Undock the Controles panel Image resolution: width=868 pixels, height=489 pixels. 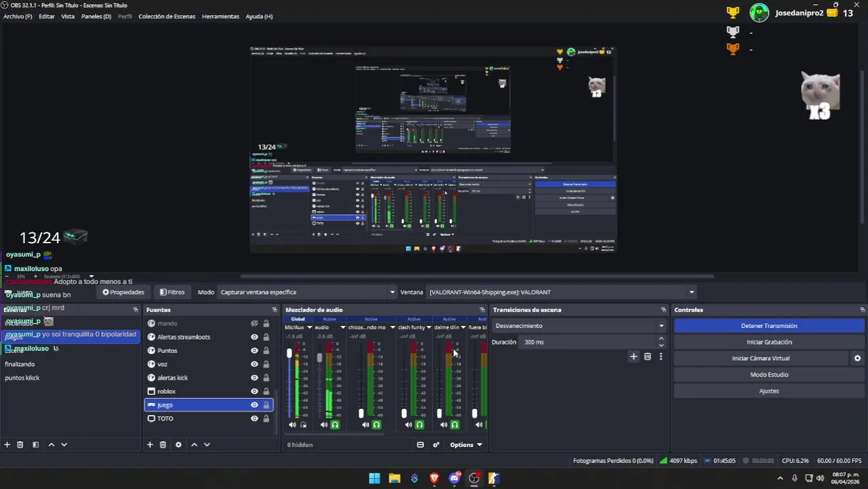(862, 310)
